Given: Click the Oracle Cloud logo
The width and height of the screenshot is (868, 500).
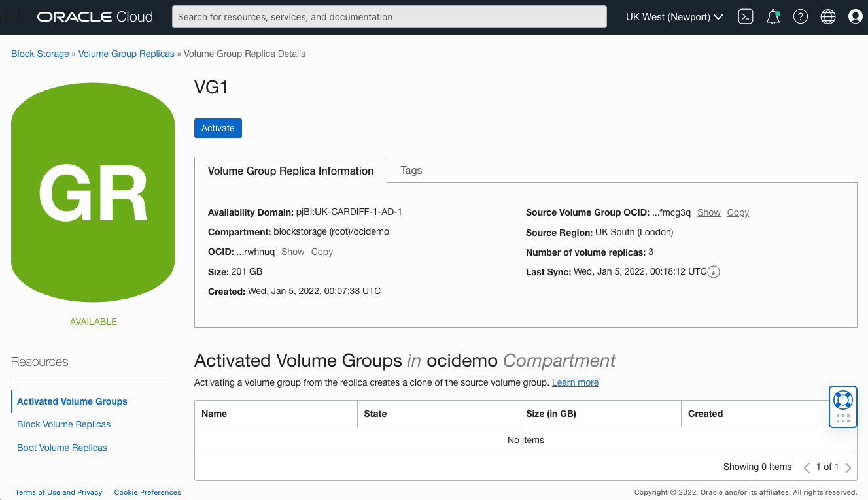Looking at the screenshot, I should [x=94, y=16].
